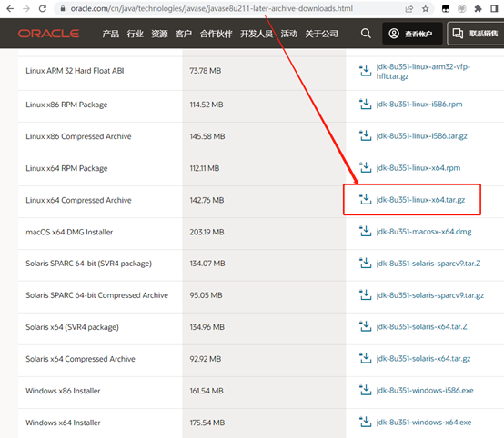Open the 关于公司 menu item
The image size is (504, 438).
click(x=321, y=34)
